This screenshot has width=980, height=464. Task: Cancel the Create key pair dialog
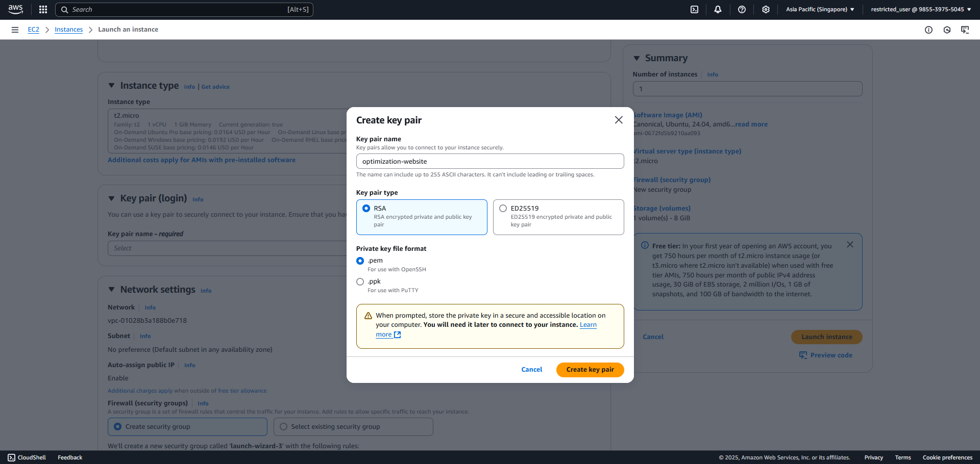pos(531,370)
